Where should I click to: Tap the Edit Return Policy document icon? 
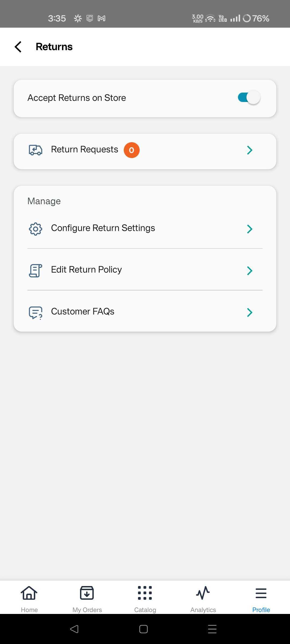[x=35, y=270]
